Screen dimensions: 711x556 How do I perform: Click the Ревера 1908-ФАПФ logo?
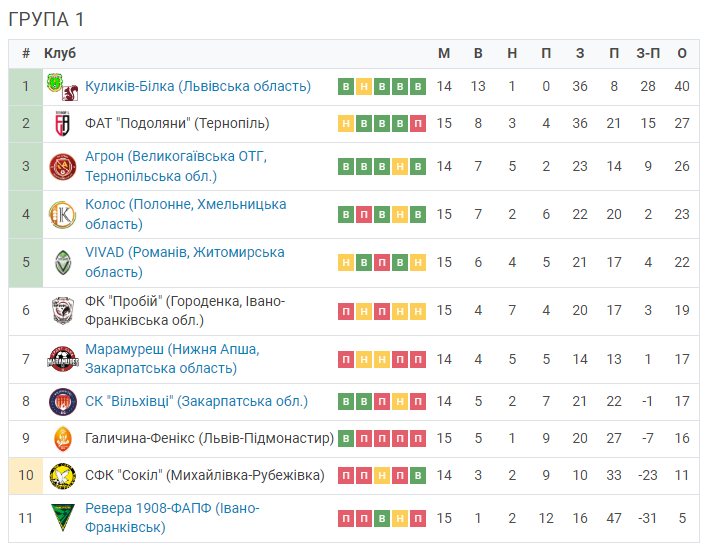63,518
